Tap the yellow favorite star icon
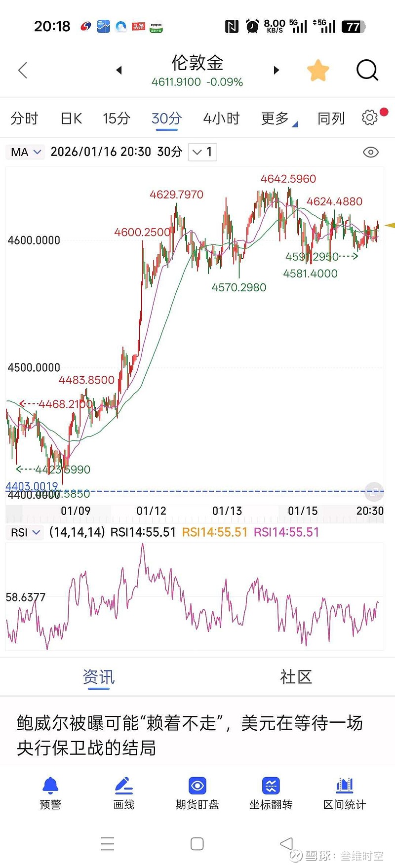Viewport: 395px width, 868px height. pos(318,70)
